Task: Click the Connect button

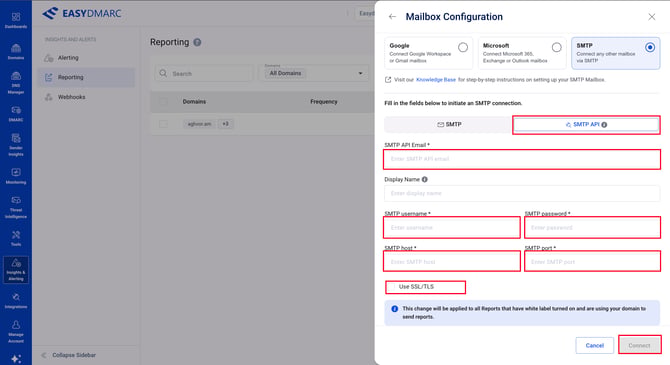Action: [639, 345]
